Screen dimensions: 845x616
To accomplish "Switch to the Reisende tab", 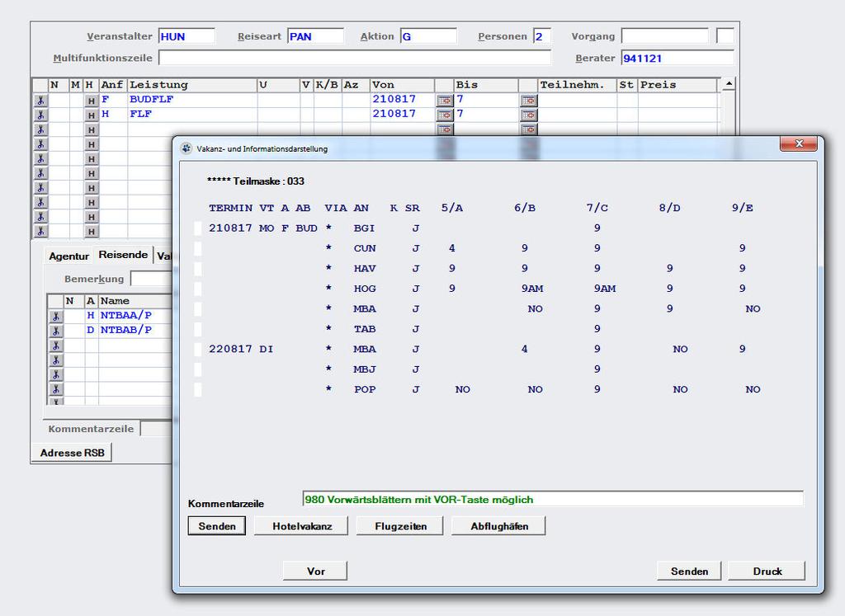I will (x=123, y=255).
